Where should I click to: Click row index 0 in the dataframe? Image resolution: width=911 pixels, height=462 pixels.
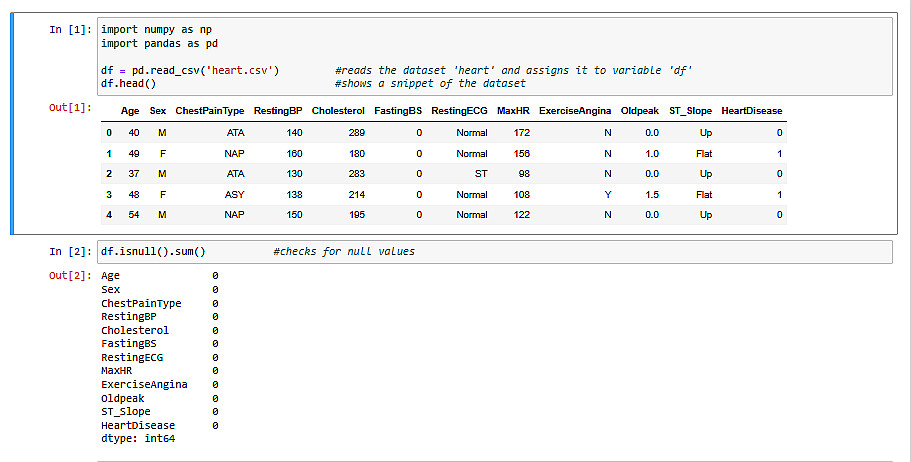(x=109, y=133)
